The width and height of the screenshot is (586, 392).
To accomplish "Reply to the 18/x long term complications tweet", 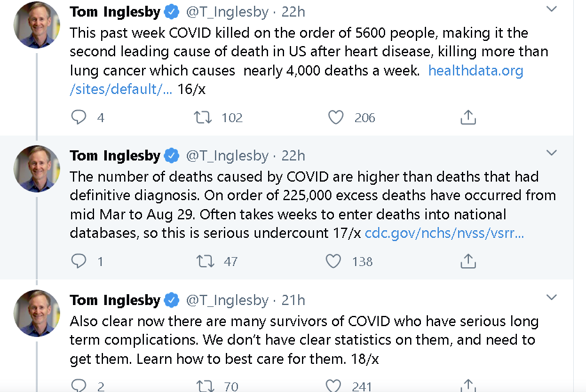I will pyautogui.click(x=79, y=386).
